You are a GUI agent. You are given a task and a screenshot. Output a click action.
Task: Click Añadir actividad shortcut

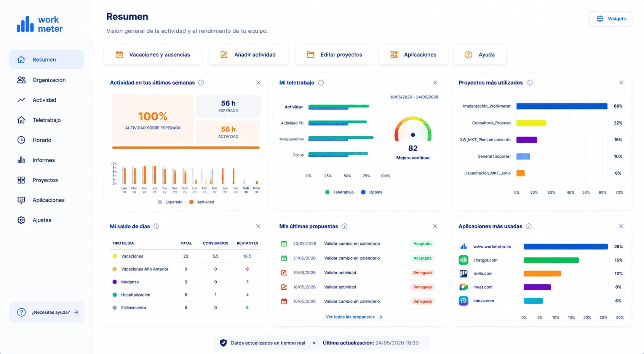(248, 54)
